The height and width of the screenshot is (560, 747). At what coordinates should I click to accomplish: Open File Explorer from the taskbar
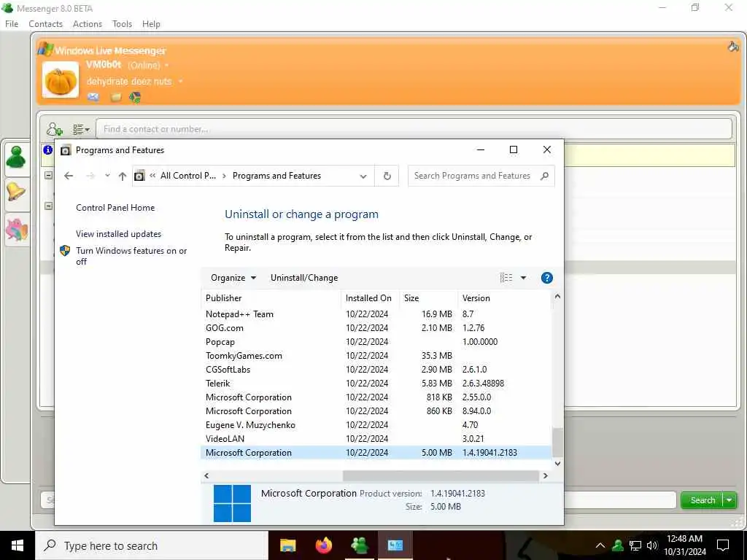[x=287, y=545]
